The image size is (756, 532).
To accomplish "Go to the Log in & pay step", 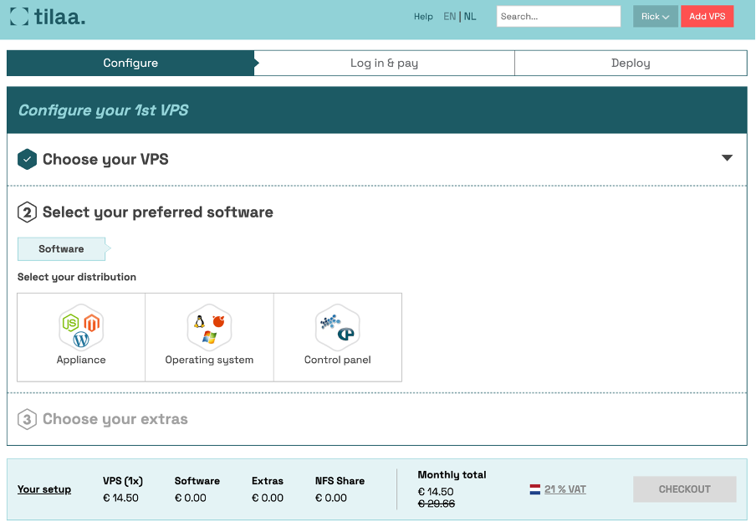I will point(384,64).
